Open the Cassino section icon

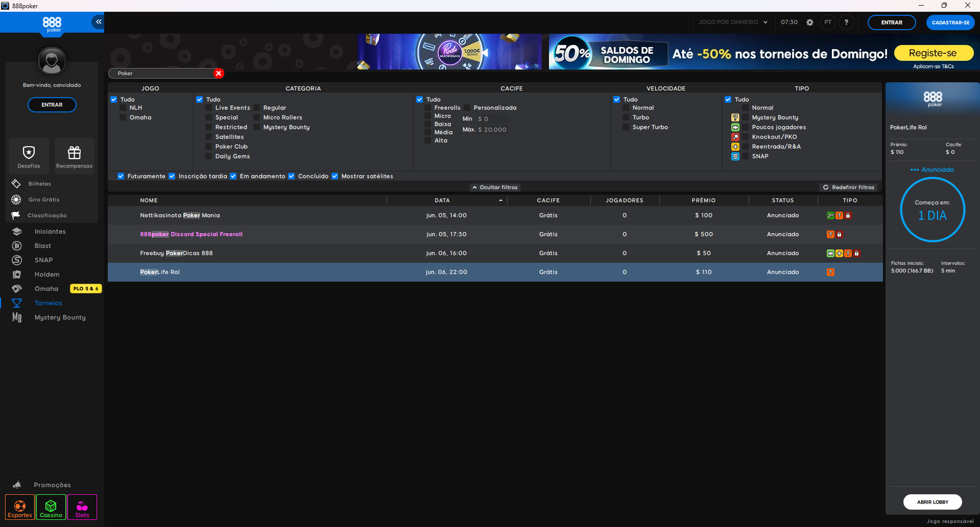click(x=51, y=507)
